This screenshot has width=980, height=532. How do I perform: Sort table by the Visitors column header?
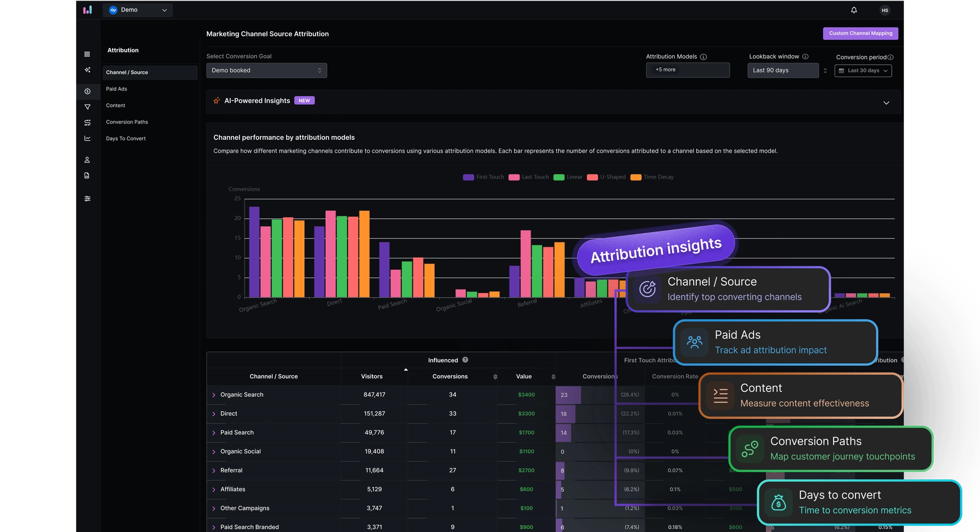pos(372,376)
